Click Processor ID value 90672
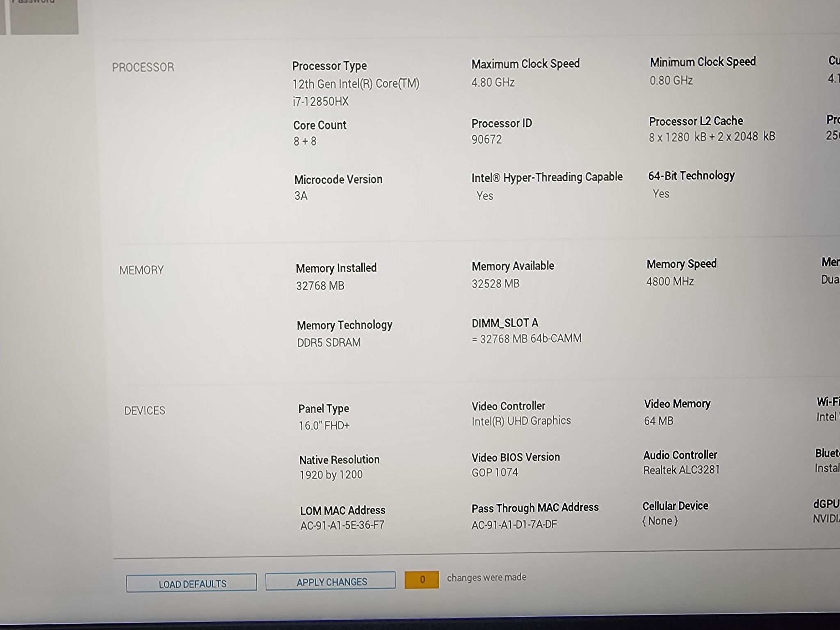The width and height of the screenshot is (840, 630). (486, 139)
